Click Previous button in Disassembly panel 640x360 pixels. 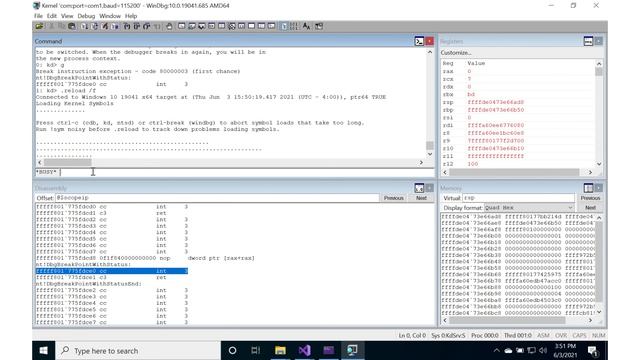point(393,198)
